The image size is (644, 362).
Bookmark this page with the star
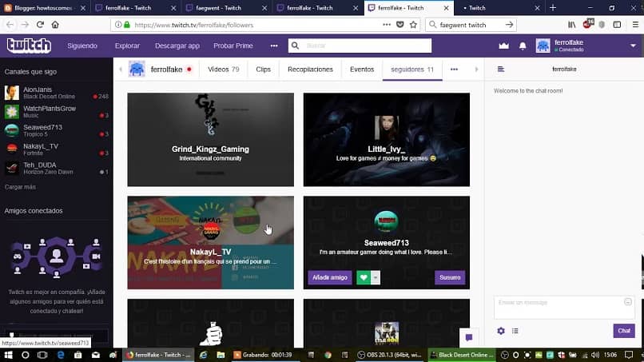pos(413,25)
